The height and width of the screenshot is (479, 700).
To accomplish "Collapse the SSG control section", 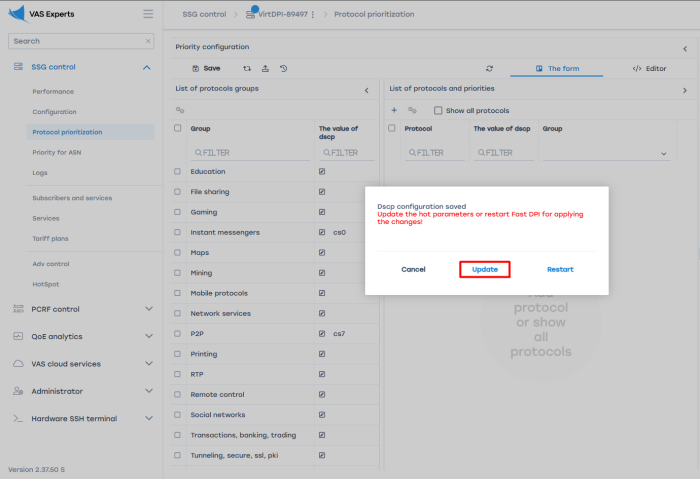I will tap(147, 67).
